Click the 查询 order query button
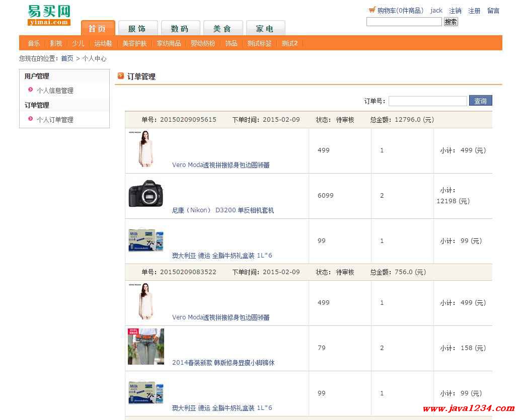 [x=480, y=101]
